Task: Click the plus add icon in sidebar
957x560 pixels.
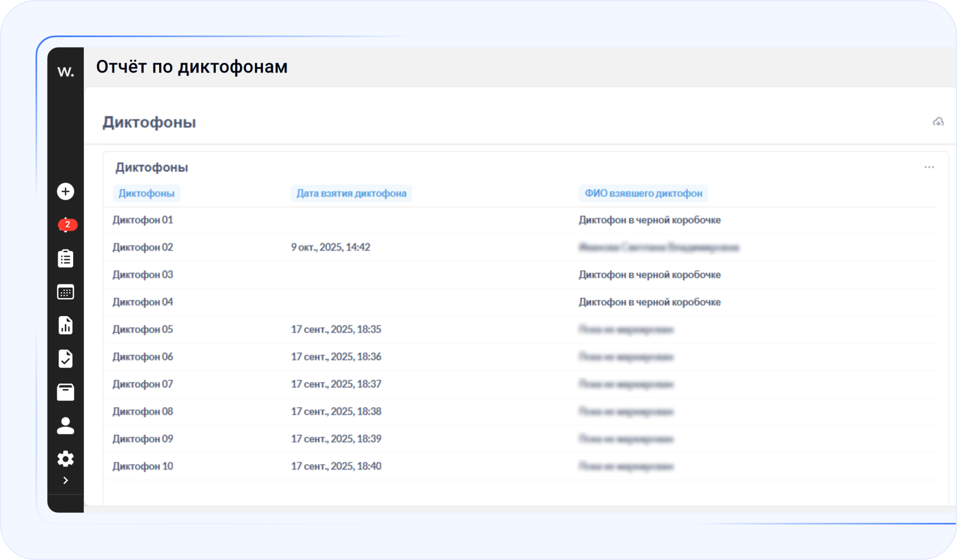Action: [65, 191]
